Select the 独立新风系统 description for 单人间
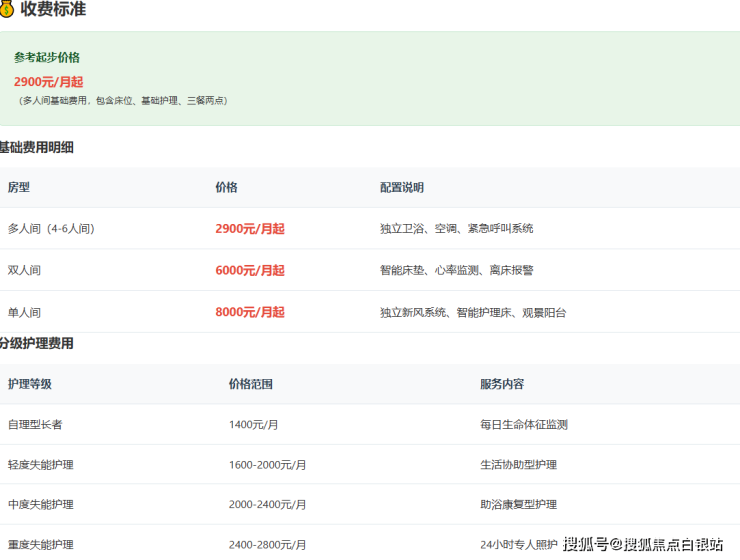This screenshot has width=740, height=560. (x=473, y=313)
